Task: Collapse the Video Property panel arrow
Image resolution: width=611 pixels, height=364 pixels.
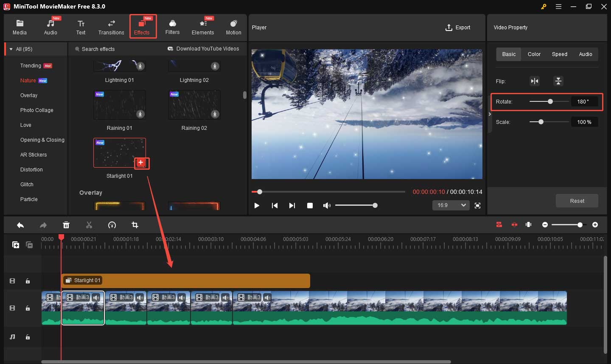Action: (490, 114)
